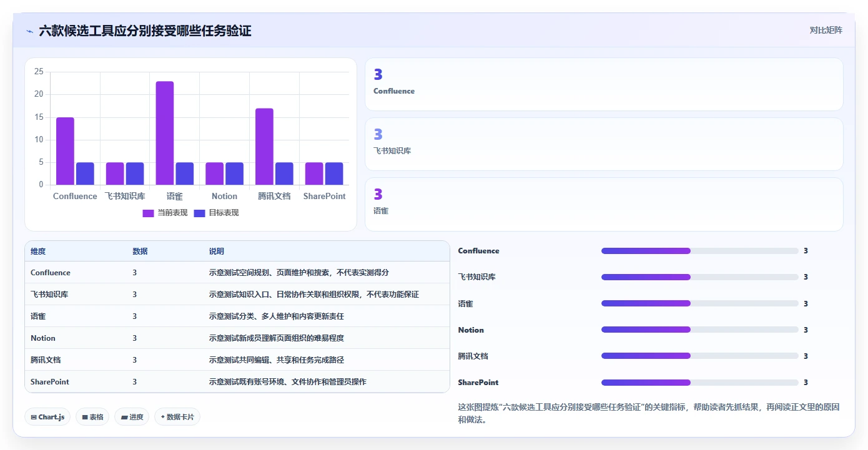Click the 腾讯文档 cell in the table
Screen dimensions: 868x450
46,360
